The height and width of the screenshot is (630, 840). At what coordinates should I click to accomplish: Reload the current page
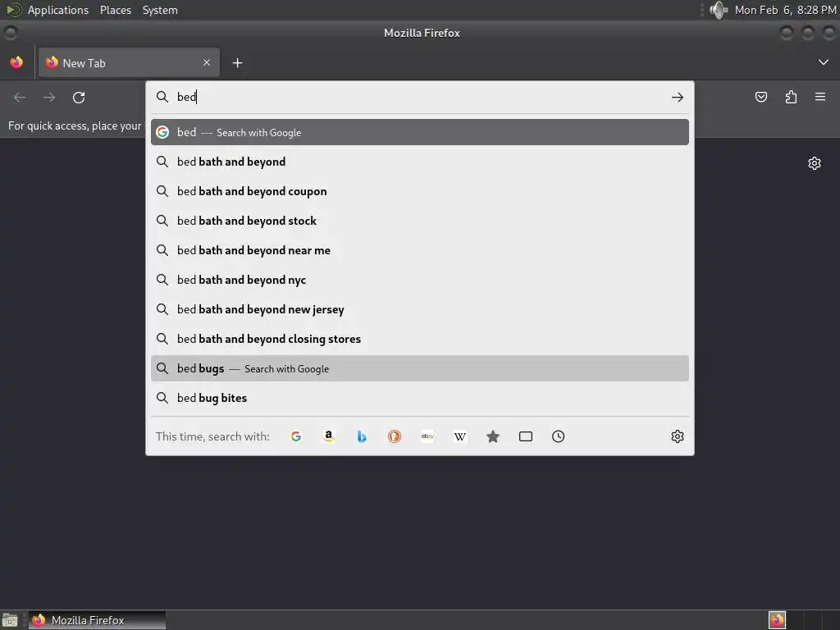(79, 98)
